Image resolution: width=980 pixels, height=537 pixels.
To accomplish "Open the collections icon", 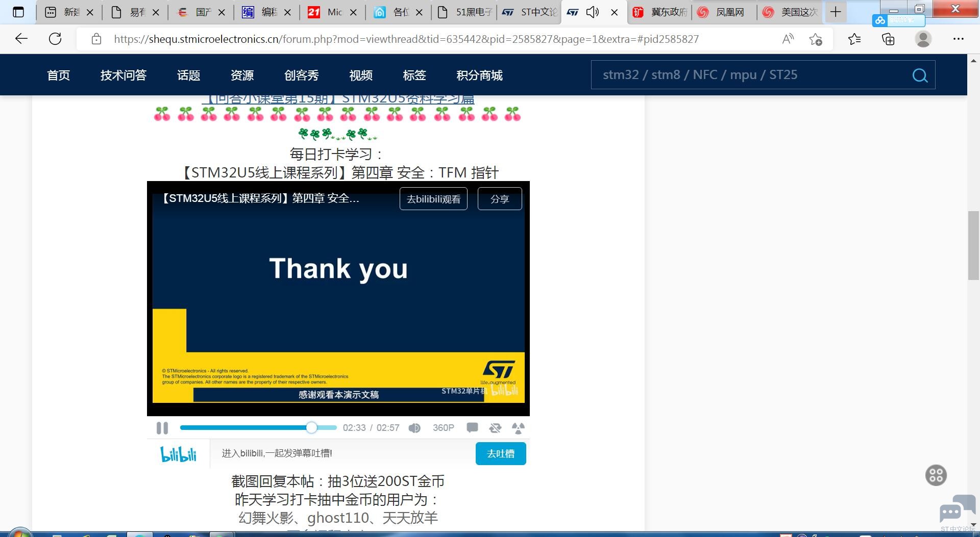I will point(888,39).
